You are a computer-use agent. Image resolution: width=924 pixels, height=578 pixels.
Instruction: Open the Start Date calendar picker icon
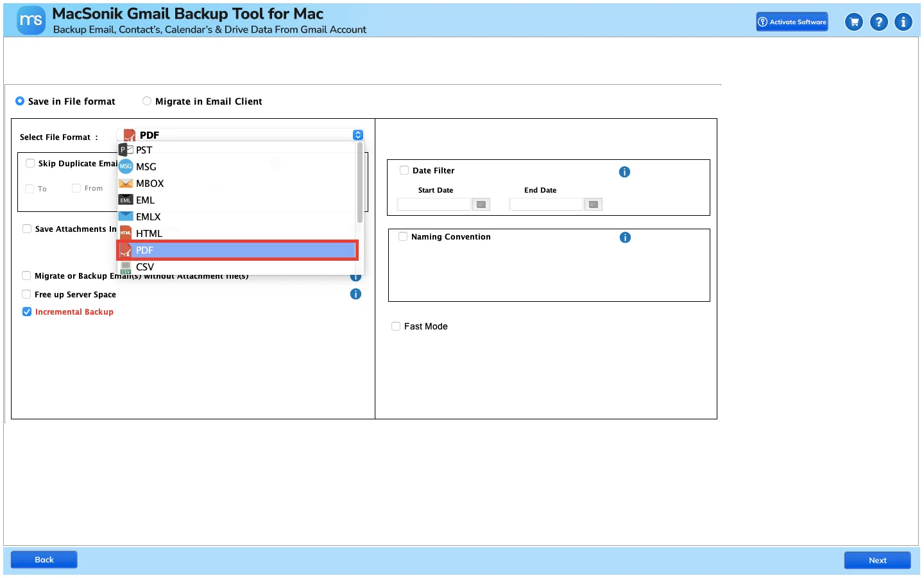pyautogui.click(x=481, y=204)
